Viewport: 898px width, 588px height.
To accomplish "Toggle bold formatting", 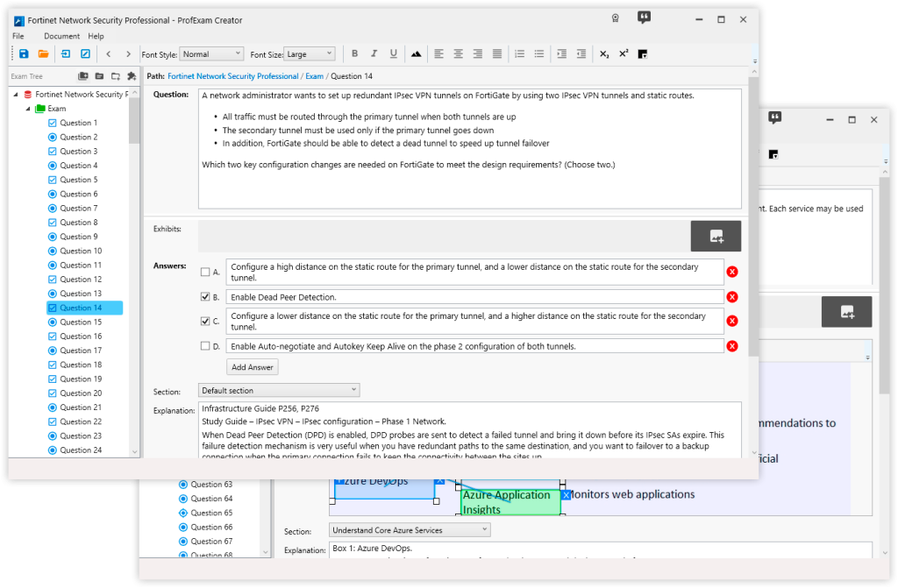I will [x=354, y=53].
